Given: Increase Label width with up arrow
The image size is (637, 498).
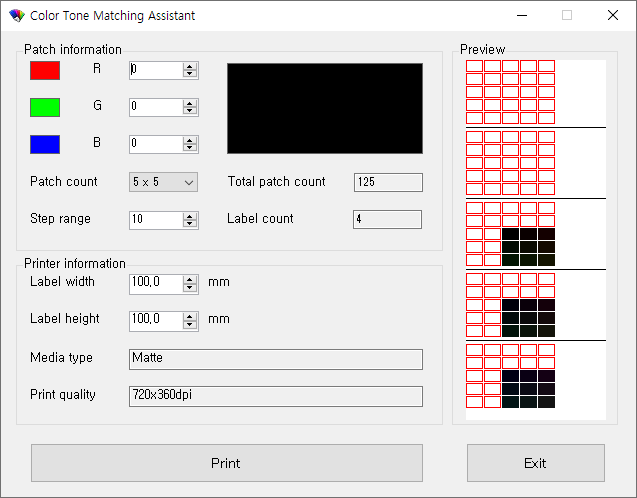Looking at the screenshot, I should [x=190, y=280].
